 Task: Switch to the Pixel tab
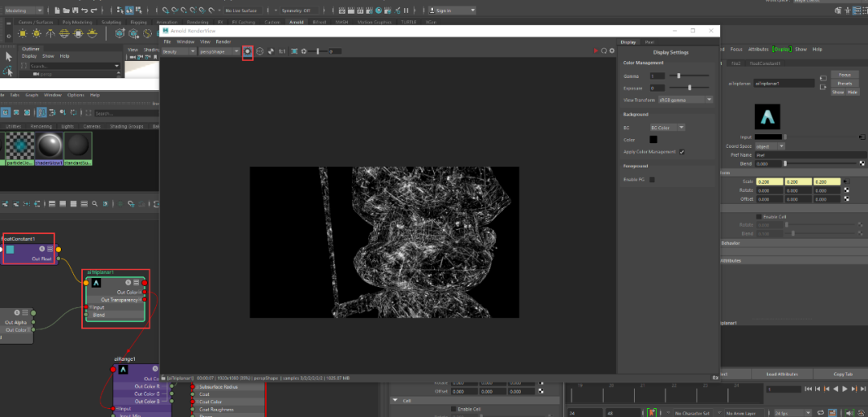tap(650, 42)
